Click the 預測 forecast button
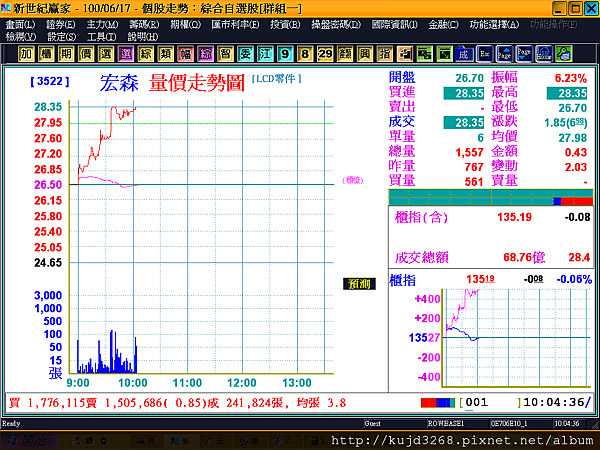 (x=359, y=284)
